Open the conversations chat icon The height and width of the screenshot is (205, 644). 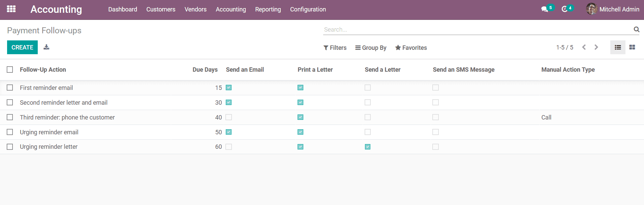pos(545,9)
